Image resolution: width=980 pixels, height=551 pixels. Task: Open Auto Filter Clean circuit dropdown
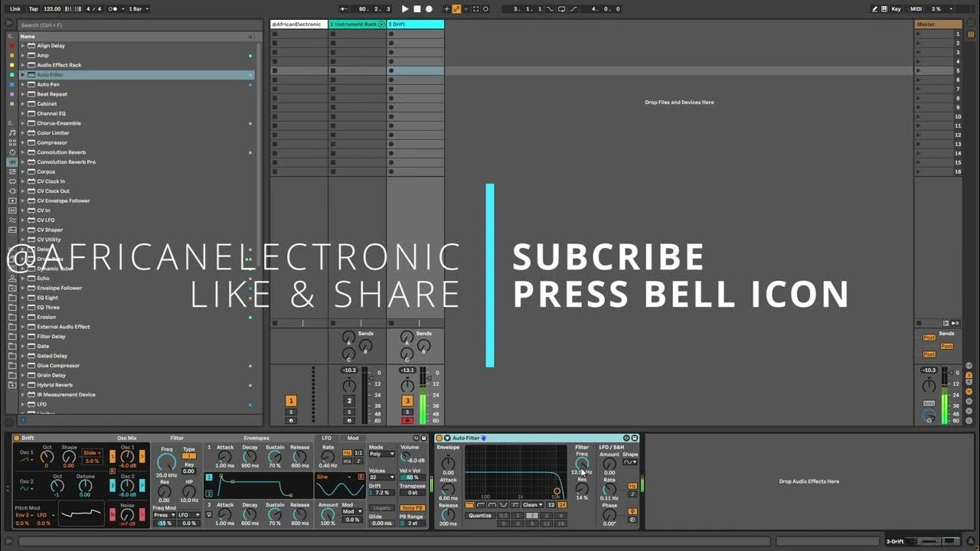[x=532, y=505]
